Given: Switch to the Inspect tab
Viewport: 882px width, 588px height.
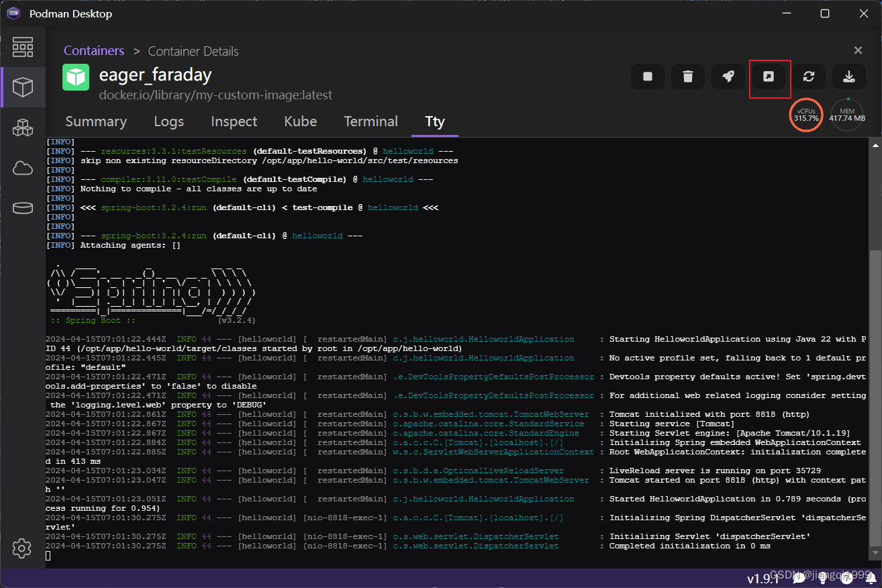Looking at the screenshot, I should coord(234,121).
